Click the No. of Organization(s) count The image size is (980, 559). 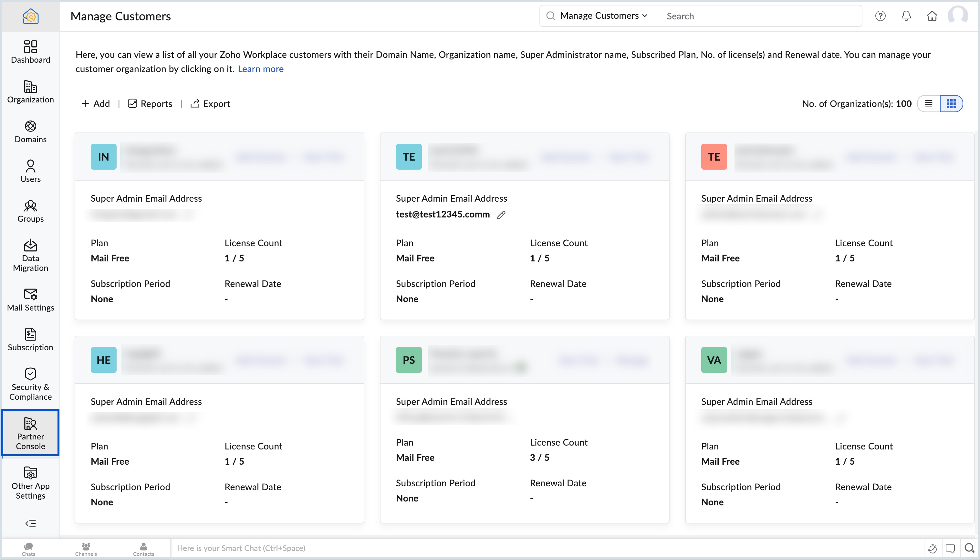point(904,104)
